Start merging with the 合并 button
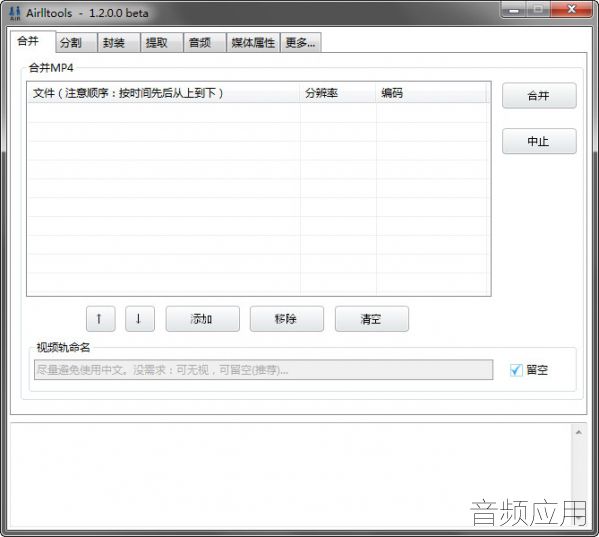599x537 pixels. [x=539, y=95]
